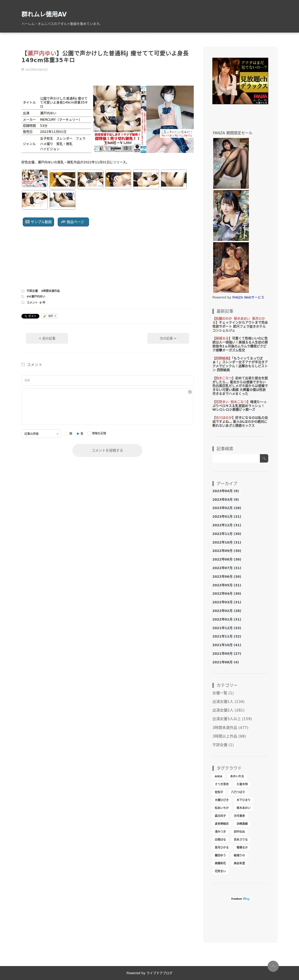Open archive 2021年10月 (41)
Screen dimensions: 299x980
click(x=227, y=645)
